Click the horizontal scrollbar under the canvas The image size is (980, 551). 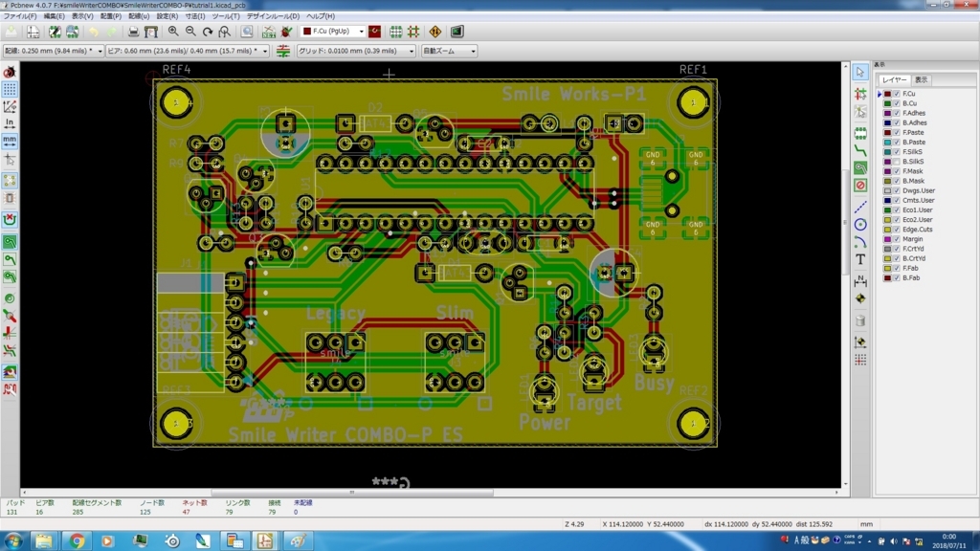click(352, 493)
